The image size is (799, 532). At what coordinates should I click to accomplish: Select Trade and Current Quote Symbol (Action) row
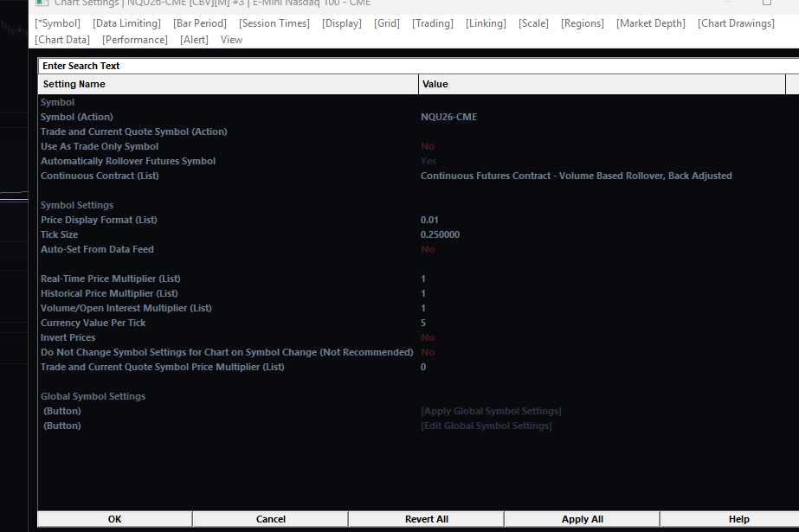tap(134, 131)
